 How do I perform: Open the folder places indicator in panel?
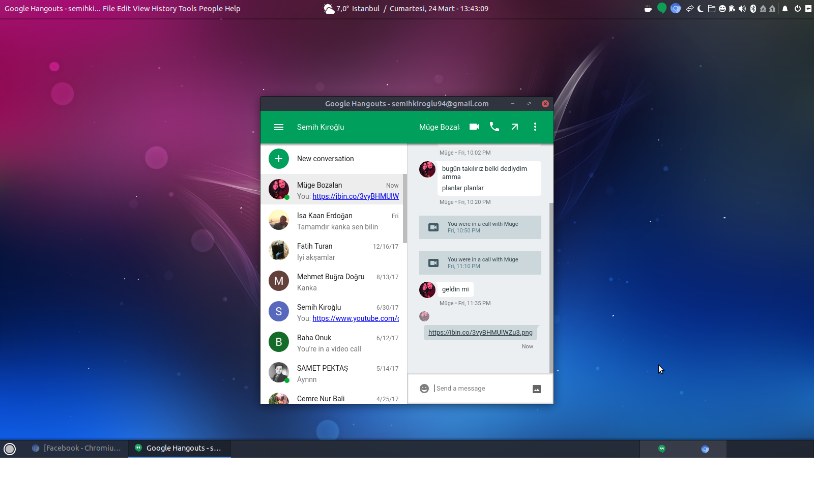pos(712,9)
